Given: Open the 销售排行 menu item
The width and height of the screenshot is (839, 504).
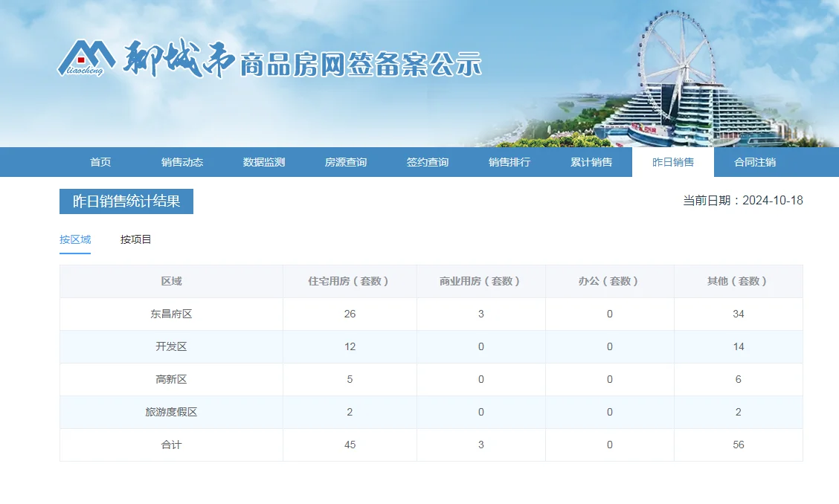Looking at the screenshot, I should point(509,162).
